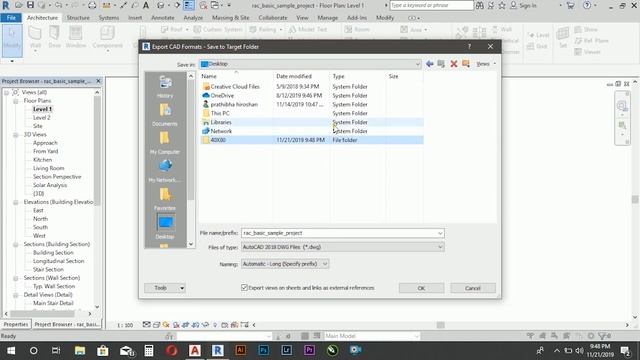The image size is (640, 360).
Task: Collapse Elevations (Building Elevation) node
Action: tap(16, 202)
